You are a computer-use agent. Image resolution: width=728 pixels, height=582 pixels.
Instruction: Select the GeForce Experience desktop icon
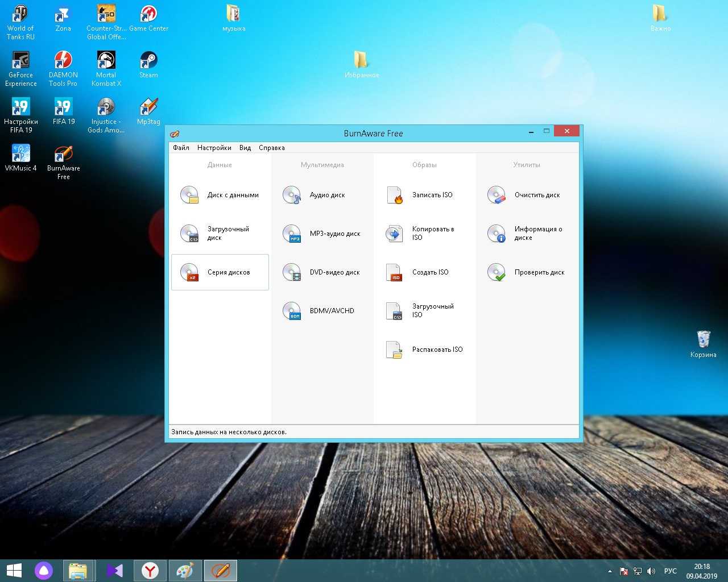(x=20, y=69)
